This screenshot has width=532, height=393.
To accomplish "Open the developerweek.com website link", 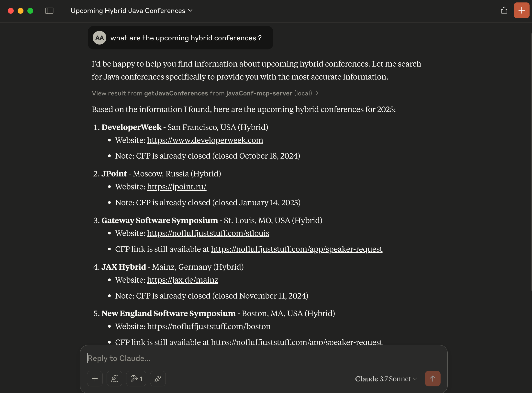I will pos(205,140).
